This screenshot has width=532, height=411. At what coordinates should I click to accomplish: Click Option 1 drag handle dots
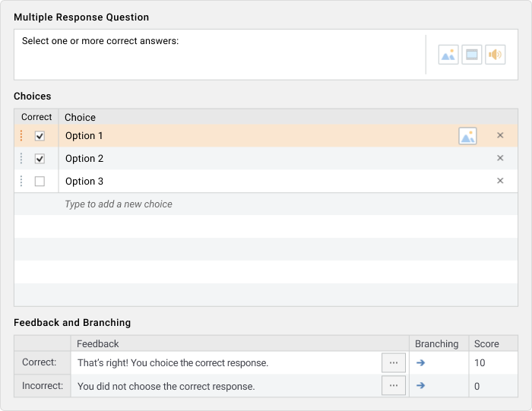(21, 136)
